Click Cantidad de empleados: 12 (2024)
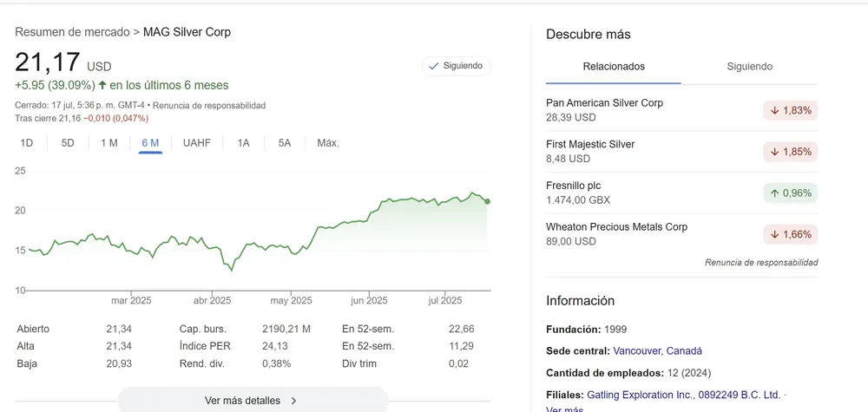The image size is (868, 412). (x=628, y=373)
